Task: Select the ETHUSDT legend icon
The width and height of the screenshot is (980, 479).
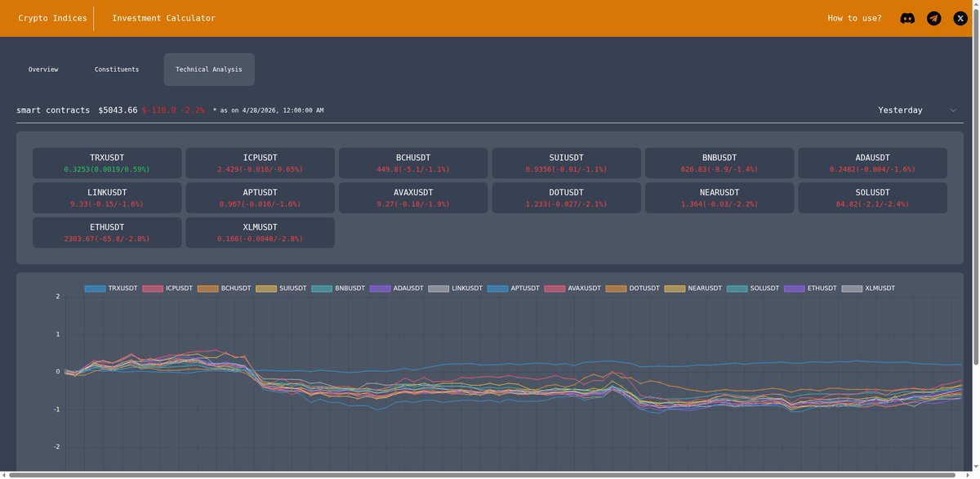Action: pyautogui.click(x=796, y=288)
